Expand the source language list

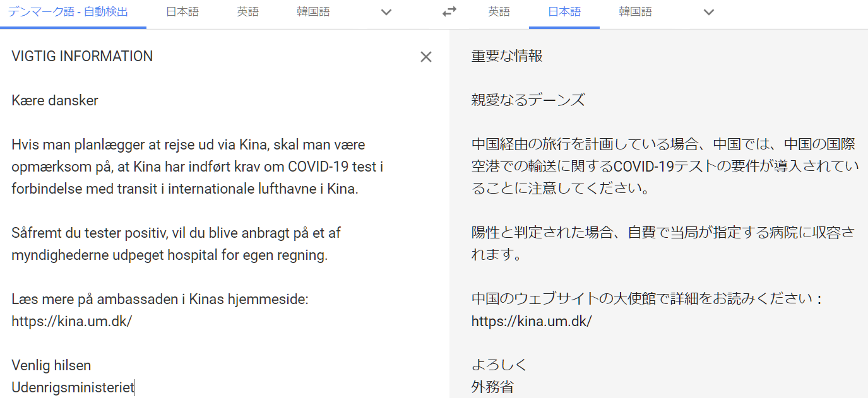tap(386, 12)
